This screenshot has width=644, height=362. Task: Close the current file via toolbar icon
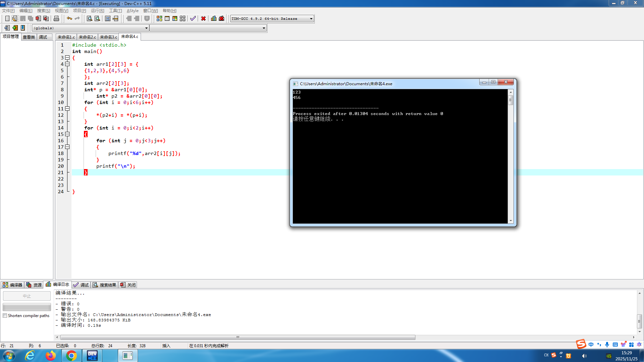[38, 18]
